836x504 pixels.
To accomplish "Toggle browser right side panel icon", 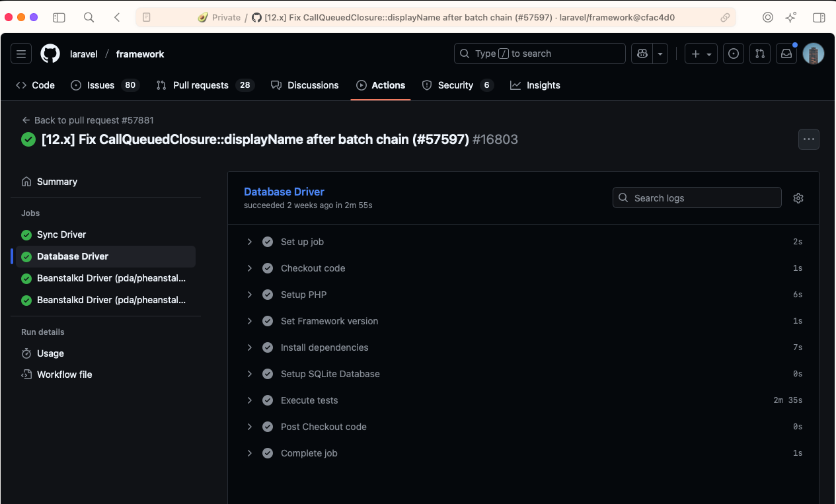I will coord(819,18).
